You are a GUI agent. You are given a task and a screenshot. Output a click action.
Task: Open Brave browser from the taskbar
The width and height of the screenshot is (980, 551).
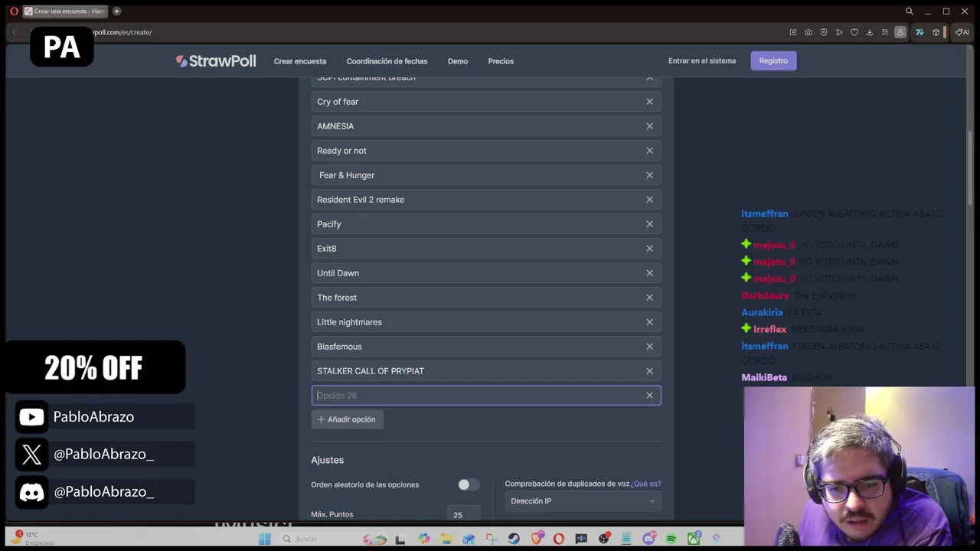click(537, 539)
